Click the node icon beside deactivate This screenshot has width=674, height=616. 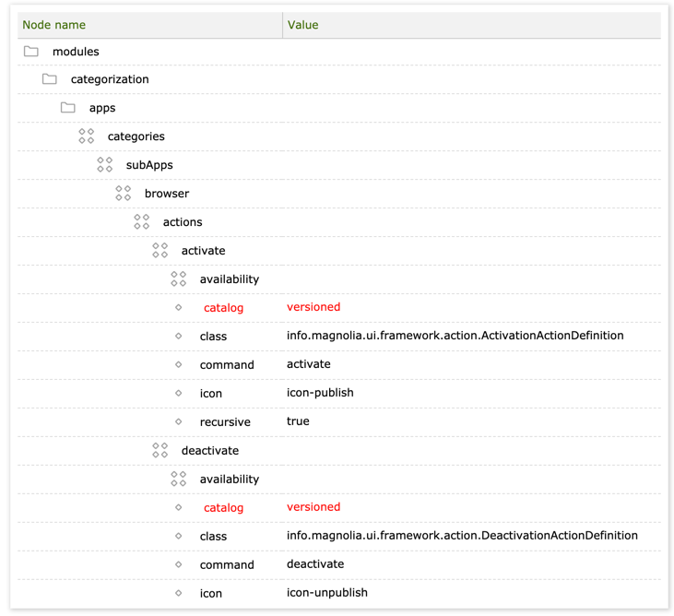coord(160,450)
